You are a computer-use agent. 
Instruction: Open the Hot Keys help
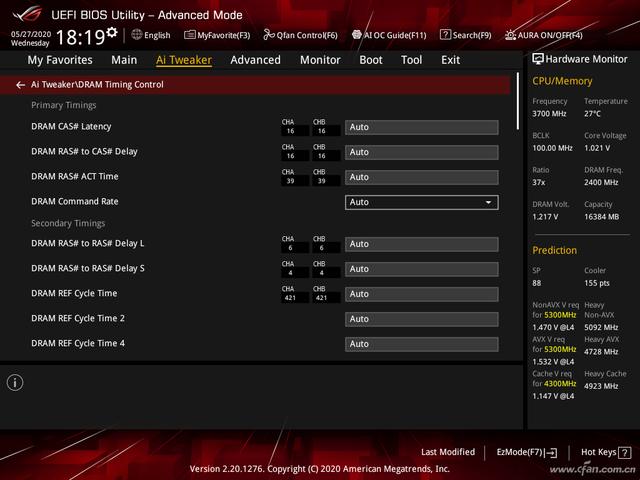[606, 452]
